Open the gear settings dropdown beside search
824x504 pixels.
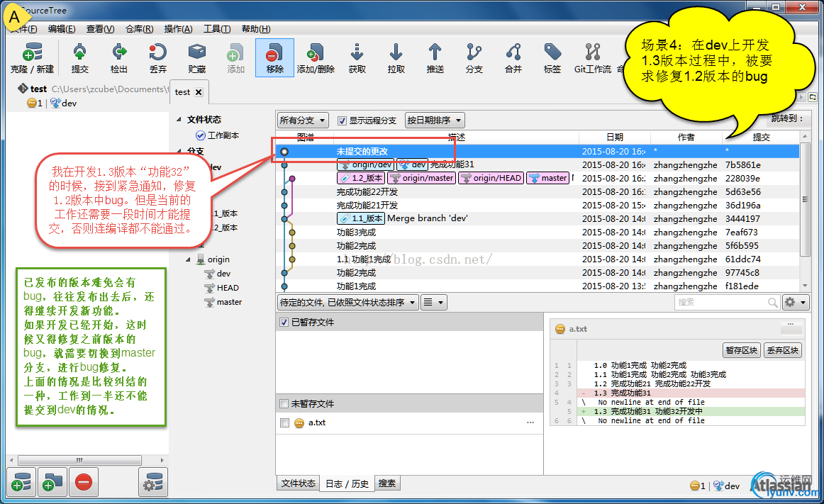coord(795,302)
